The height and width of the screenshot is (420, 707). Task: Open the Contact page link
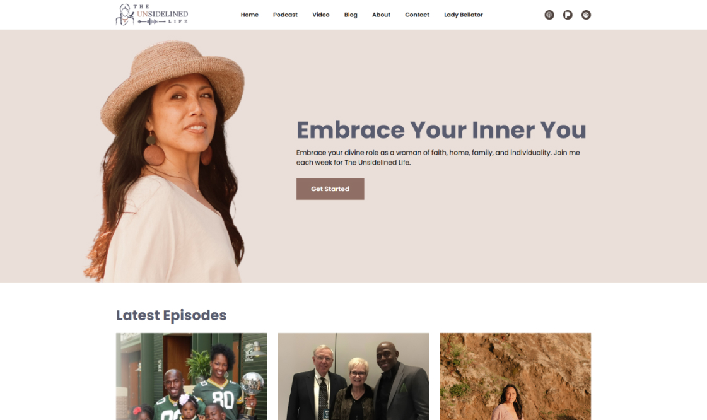(417, 15)
